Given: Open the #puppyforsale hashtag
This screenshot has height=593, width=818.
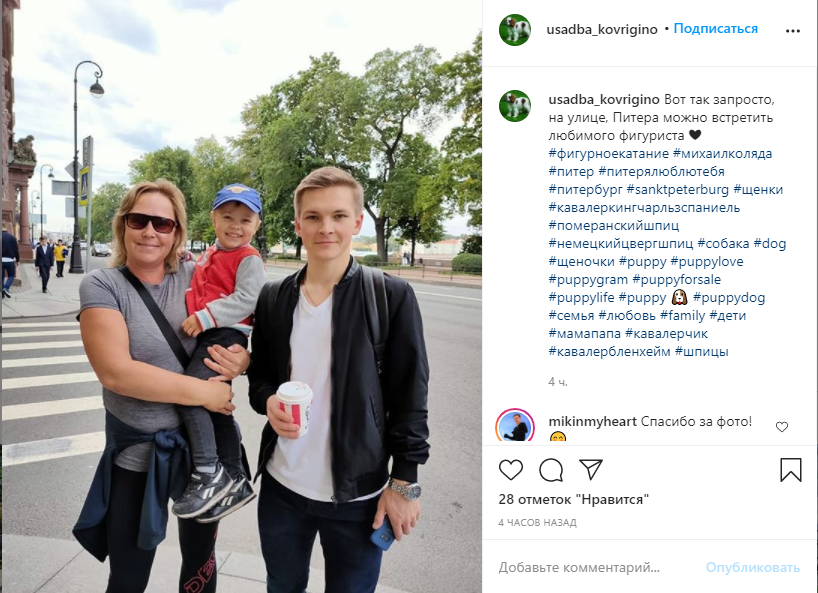Looking at the screenshot, I should point(676,280).
